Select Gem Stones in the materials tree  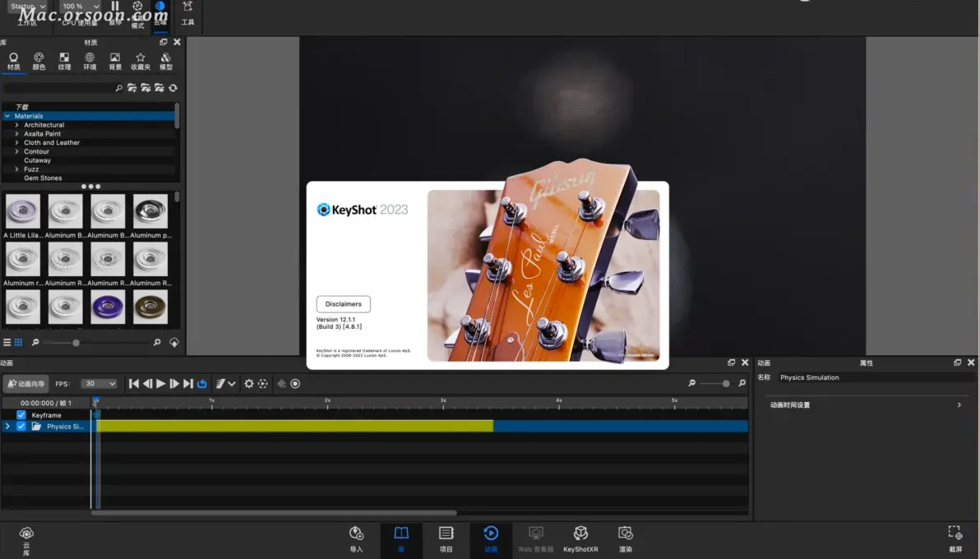[43, 178]
